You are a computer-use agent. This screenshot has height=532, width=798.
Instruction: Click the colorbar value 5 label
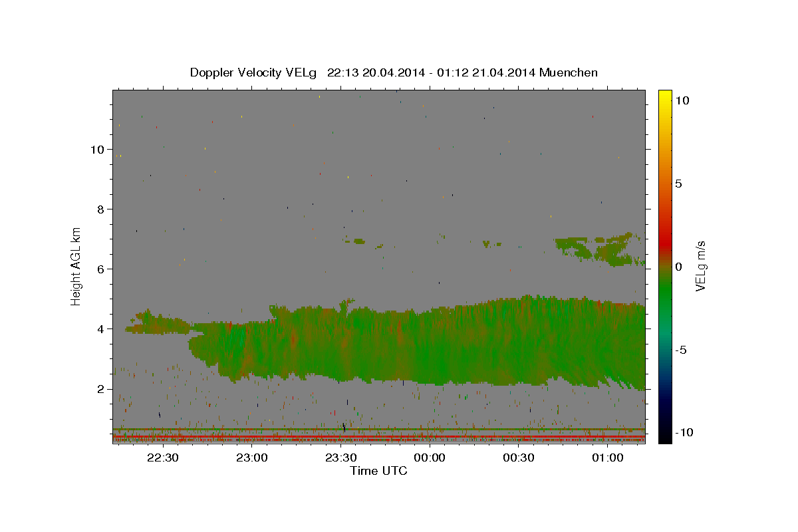point(679,183)
